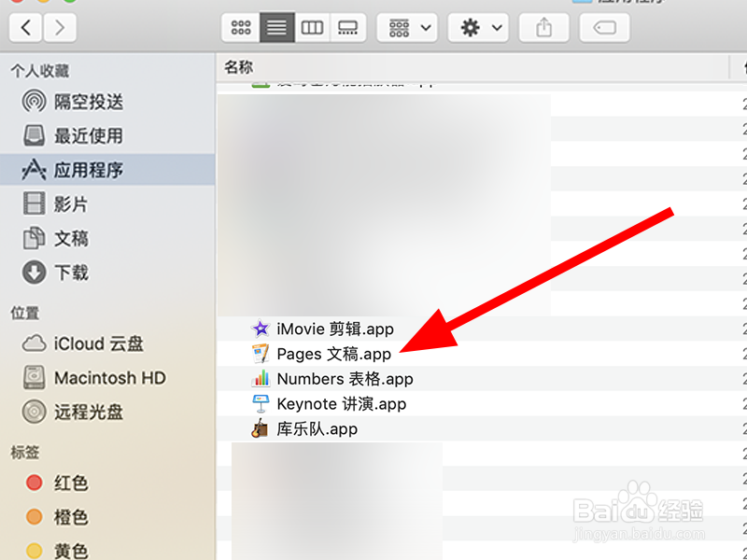Screen dimensions: 747x560
Task: Select Pages 文稿.app in the list
Action: [x=482, y=354]
